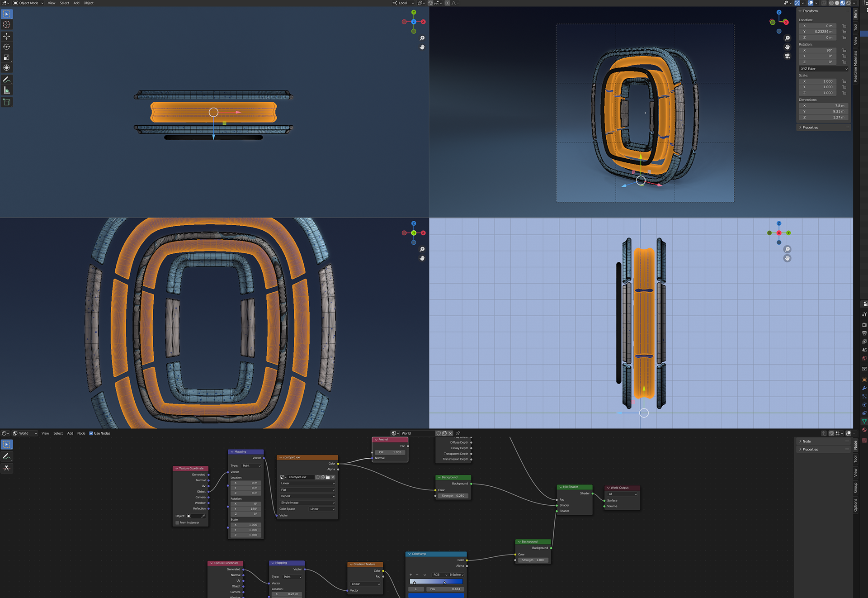Click the Fresnel IOR value field
Image resolution: width=868 pixels, height=598 pixels.
click(x=390, y=452)
